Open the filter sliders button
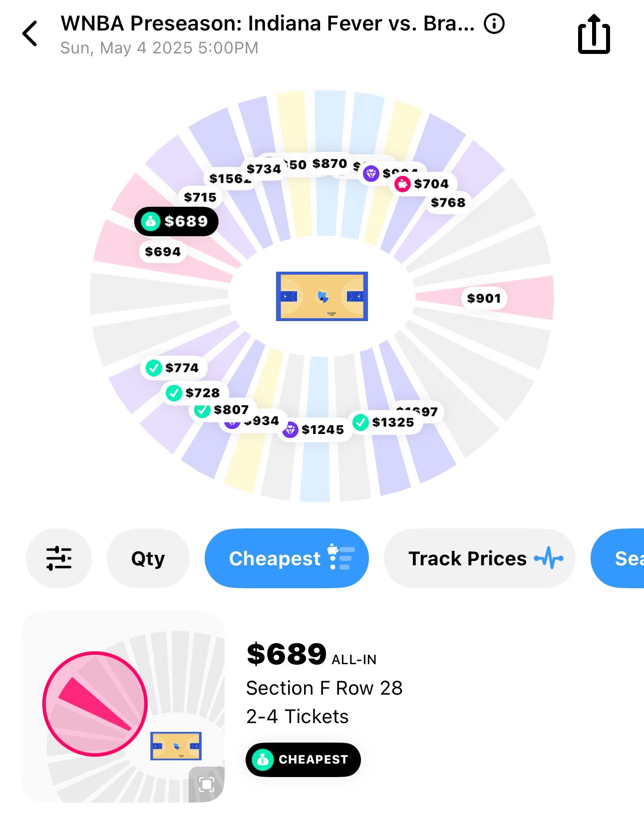 coord(59,558)
